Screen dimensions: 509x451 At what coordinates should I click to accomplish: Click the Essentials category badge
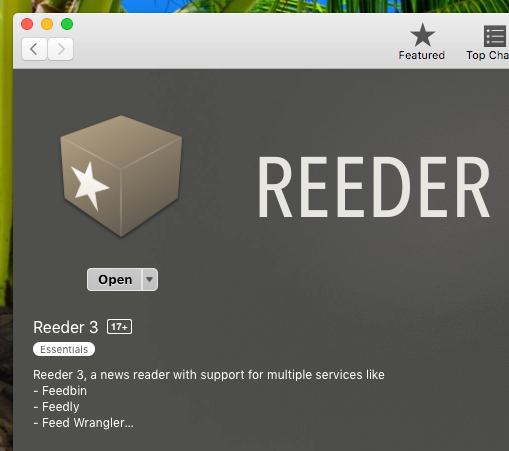[64, 349]
